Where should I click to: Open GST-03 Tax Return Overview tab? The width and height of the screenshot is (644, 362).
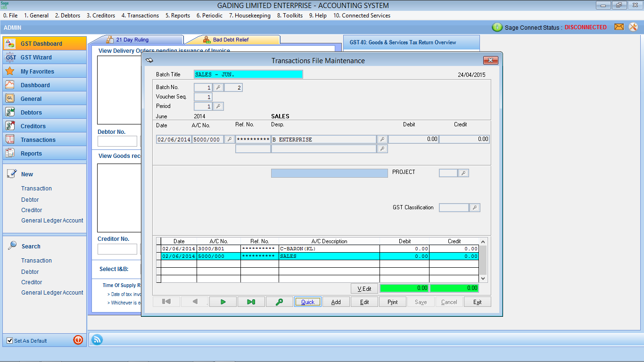click(411, 42)
